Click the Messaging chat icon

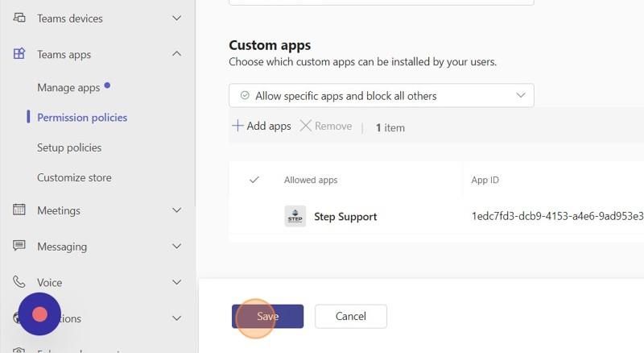(x=19, y=246)
